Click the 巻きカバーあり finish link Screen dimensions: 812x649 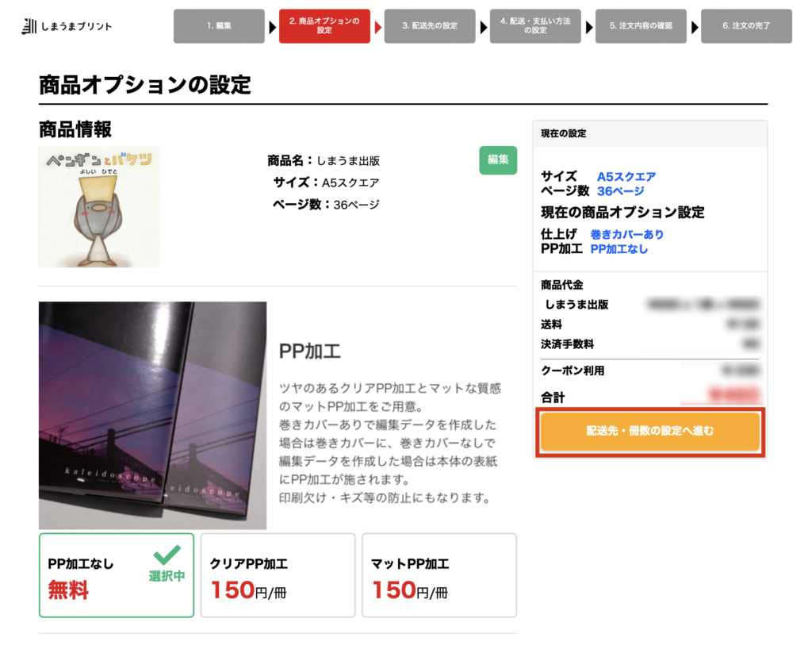pos(626,235)
